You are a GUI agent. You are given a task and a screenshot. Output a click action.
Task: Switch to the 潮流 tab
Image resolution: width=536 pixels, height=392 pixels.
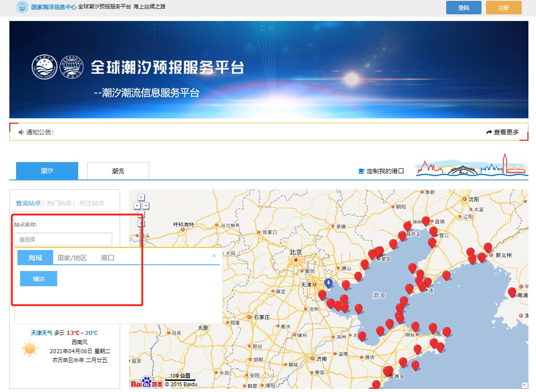coord(118,171)
